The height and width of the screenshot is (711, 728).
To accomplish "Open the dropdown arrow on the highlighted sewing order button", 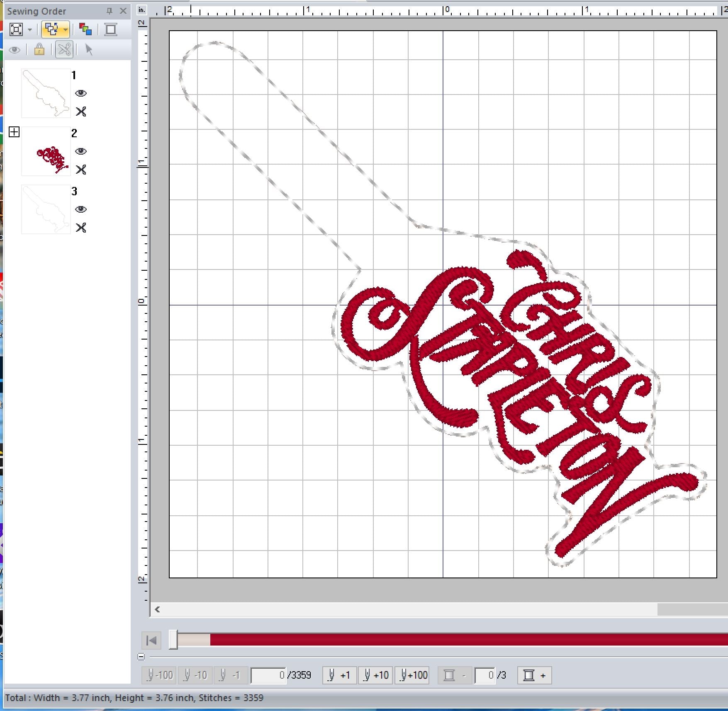I will (66, 30).
